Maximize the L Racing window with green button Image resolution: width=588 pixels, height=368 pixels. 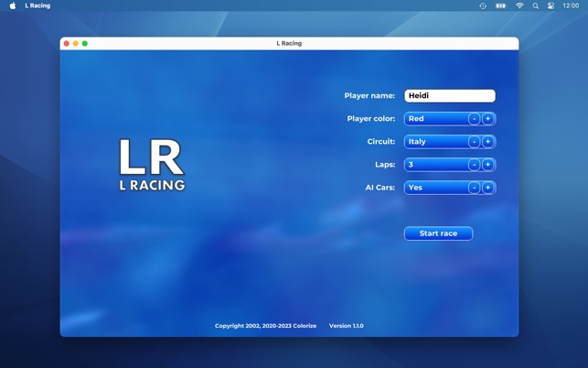point(85,44)
